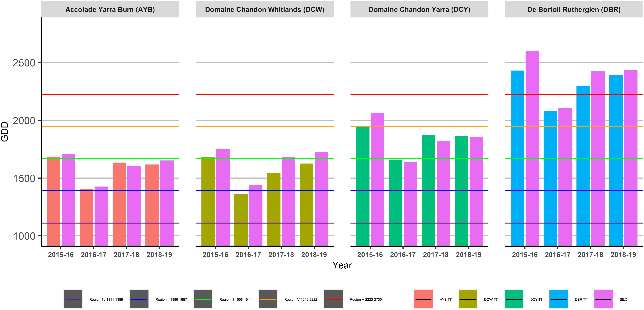
Task: Select the De Bortoli Rutherglen (DBR) panel header
Action: coord(574,9)
